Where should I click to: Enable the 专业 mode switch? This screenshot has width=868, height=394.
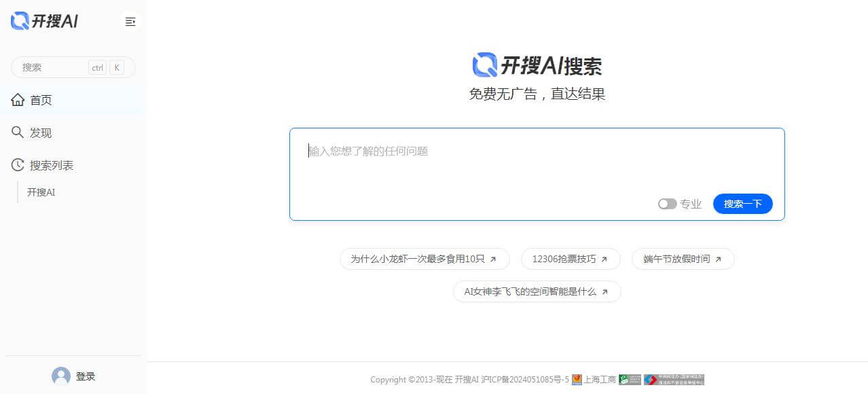tap(666, 204)
